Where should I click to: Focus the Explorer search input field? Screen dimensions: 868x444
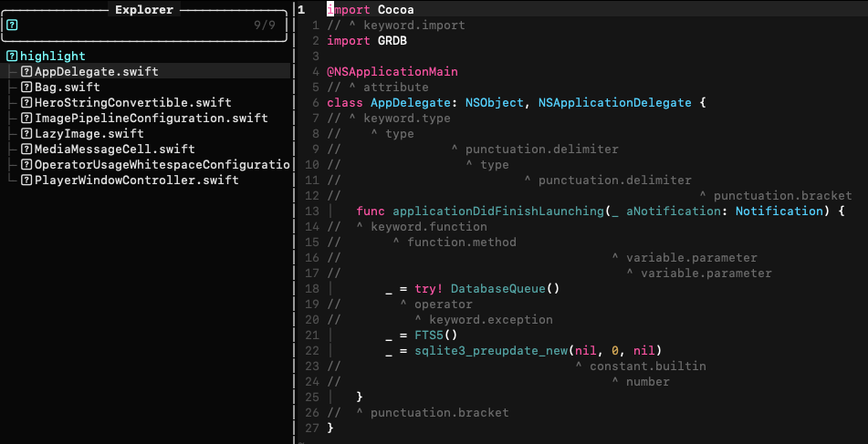coord(144,26)
